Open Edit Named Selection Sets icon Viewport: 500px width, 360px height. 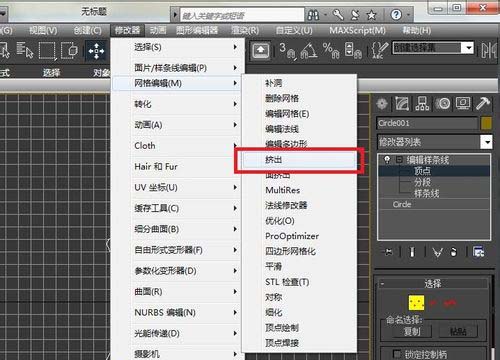click(x=379, y=50)
